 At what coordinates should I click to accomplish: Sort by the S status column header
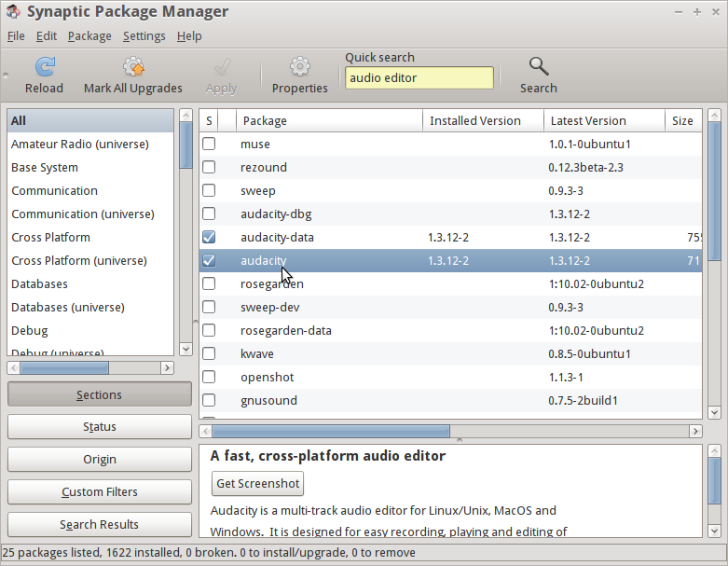pos(209,120)
